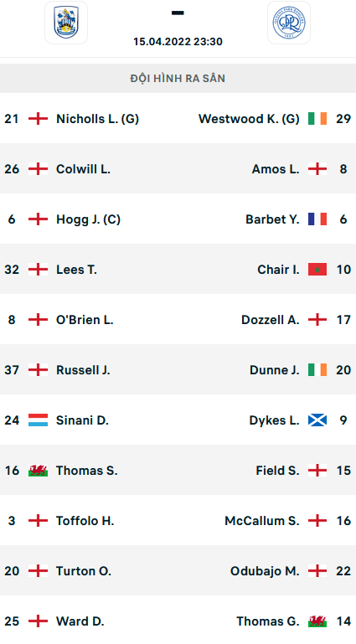
Task: Select Dozzell A. in QPR lineup
Action: pyautogui.click(x=271, y=320)
